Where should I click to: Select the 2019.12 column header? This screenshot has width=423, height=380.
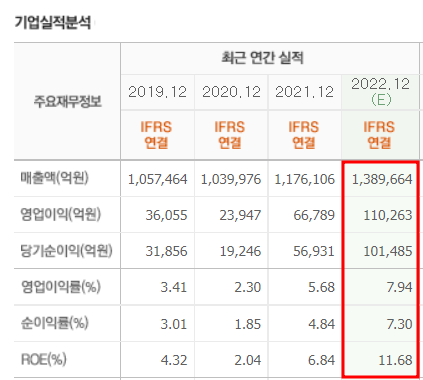(157, 92)
